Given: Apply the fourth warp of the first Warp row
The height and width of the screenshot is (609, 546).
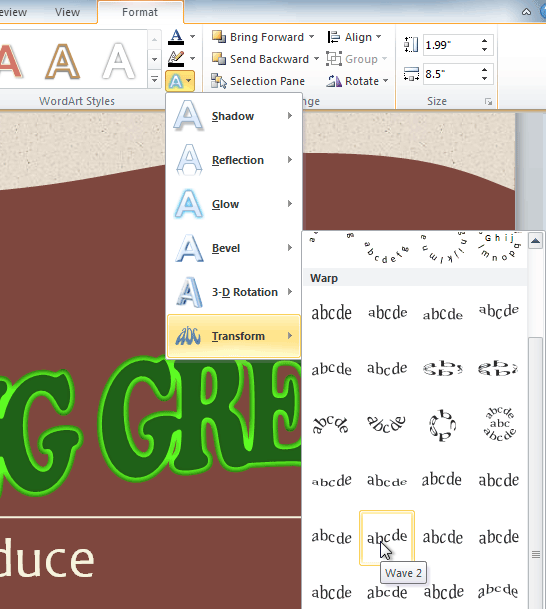Looking at the screenshot, I should click(499, 313).
